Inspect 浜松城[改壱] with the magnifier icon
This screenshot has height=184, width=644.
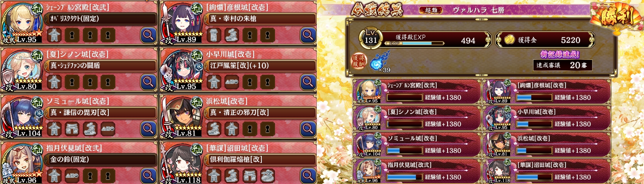pos(308,129)
